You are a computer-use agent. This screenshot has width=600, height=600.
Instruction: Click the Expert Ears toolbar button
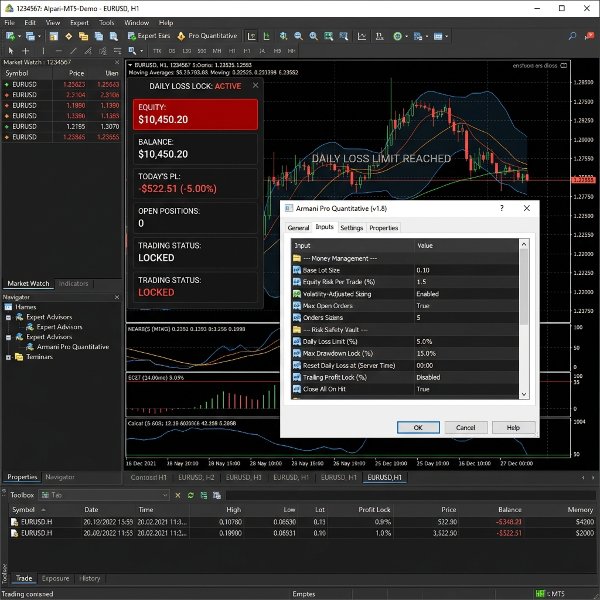coord(149,36)
